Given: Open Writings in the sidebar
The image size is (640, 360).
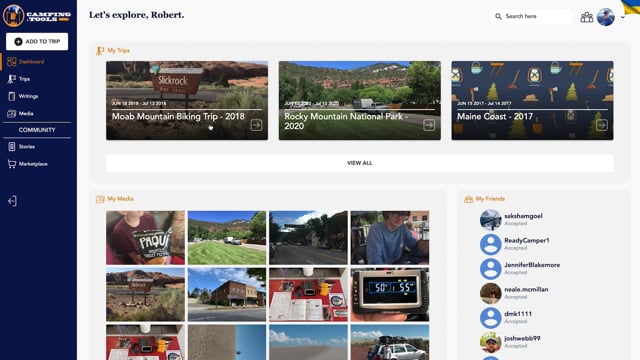Looking at the screenshot, I should click(28, 96).
